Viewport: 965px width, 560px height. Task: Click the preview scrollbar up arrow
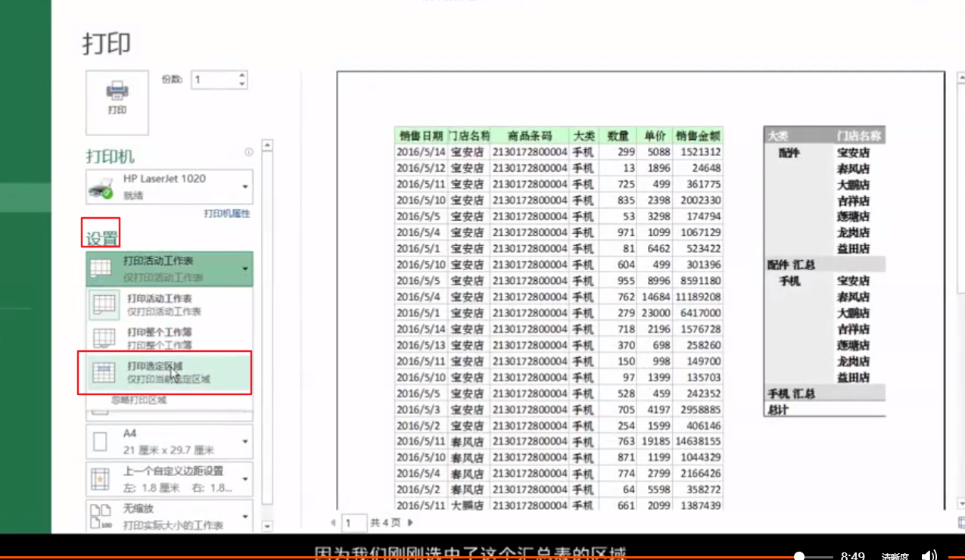coord(961,78)
